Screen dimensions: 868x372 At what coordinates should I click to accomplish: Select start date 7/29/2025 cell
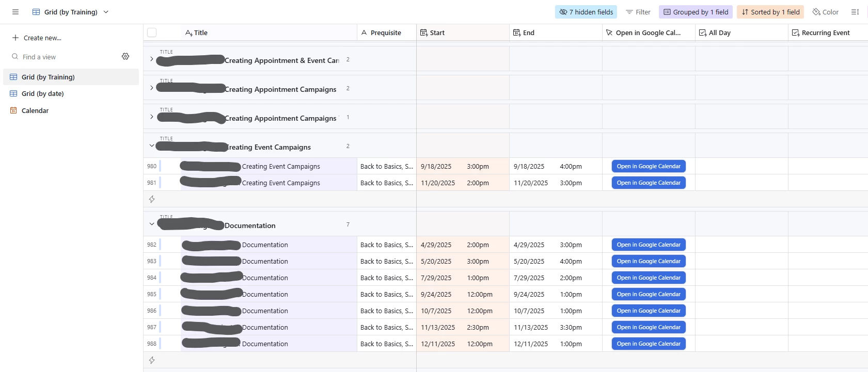click(x=463, y=278)
